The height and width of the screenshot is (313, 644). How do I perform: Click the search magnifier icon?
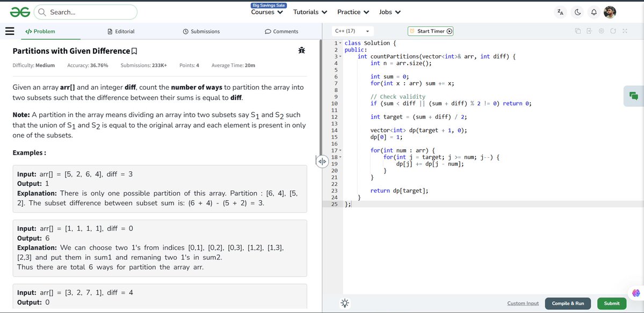[41, 12]
